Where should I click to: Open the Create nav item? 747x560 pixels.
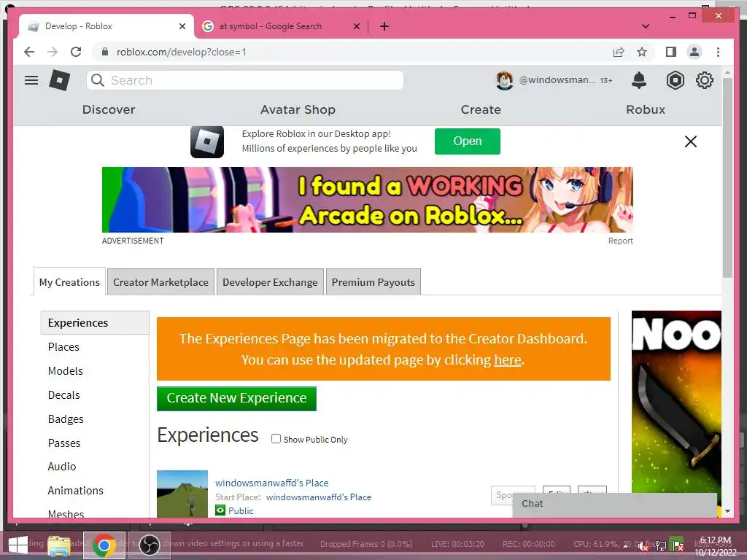(481, 109)
